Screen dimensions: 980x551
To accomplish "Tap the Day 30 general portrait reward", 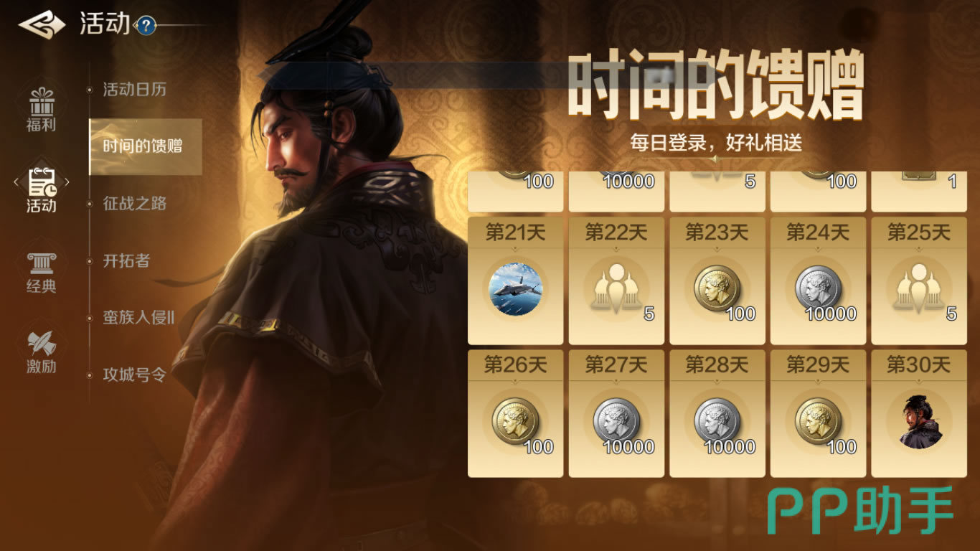I will (918, 422).
